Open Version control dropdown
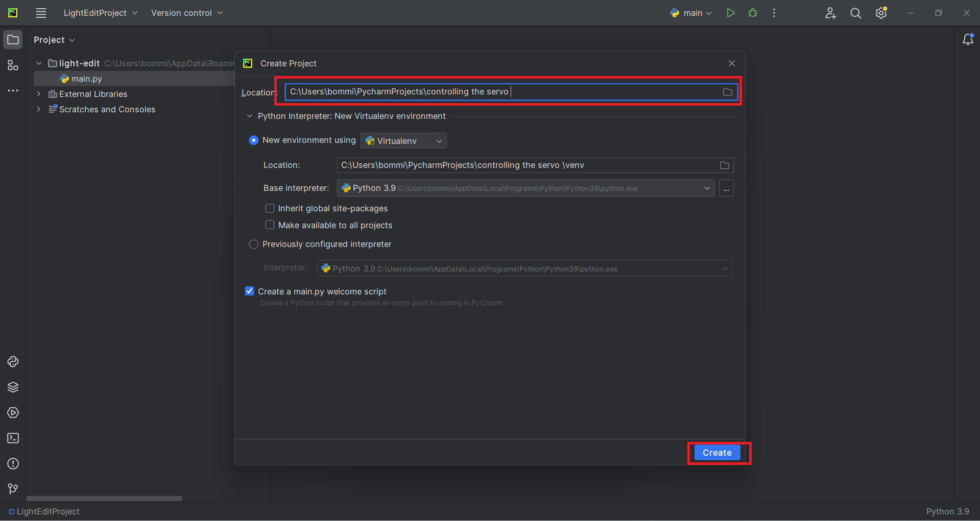This screenshot has width=980, height=521. [187, 13]
